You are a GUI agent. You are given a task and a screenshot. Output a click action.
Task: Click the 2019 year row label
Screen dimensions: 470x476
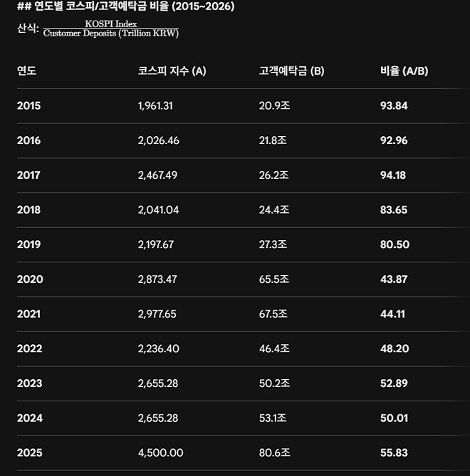click(x=28, y=244)
